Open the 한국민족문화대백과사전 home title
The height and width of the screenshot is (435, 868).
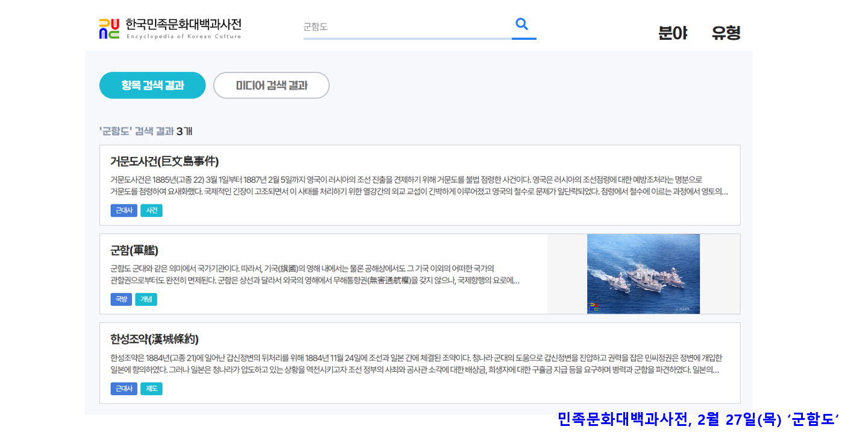(183, 25)
